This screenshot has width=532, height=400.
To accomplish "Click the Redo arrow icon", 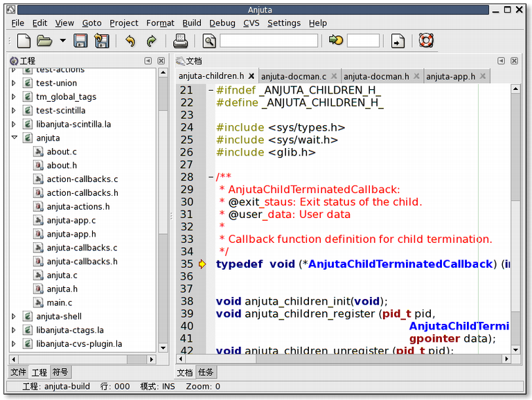I will [x=151, y=41].
